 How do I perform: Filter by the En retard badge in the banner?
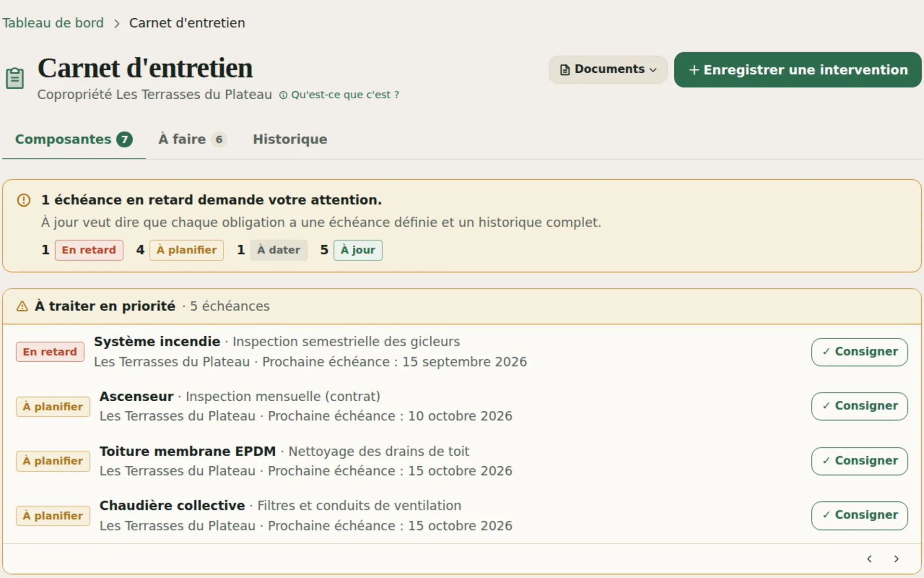click(89, 250)
